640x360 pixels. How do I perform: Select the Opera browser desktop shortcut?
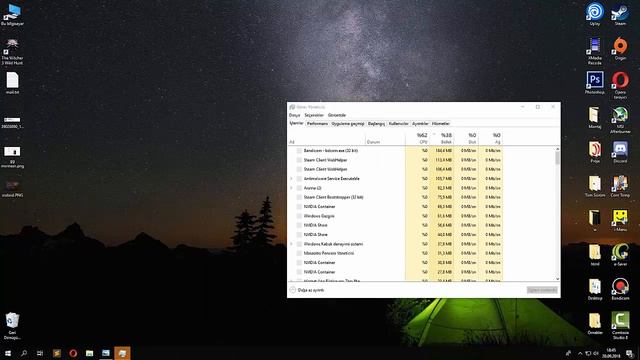tap(620, 85)
